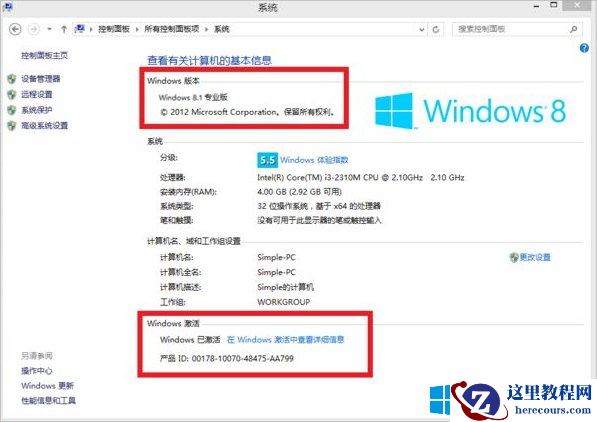The height and width of the screenshot is (422, 597).
Task: Select the WORKGROUP workgroup value
Action: point(284,302)
